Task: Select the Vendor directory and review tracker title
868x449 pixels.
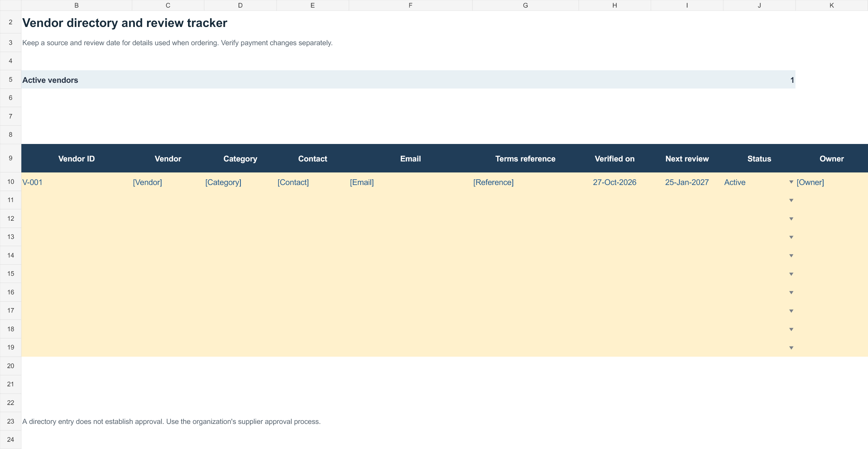Action: click(x=125, y=23)
